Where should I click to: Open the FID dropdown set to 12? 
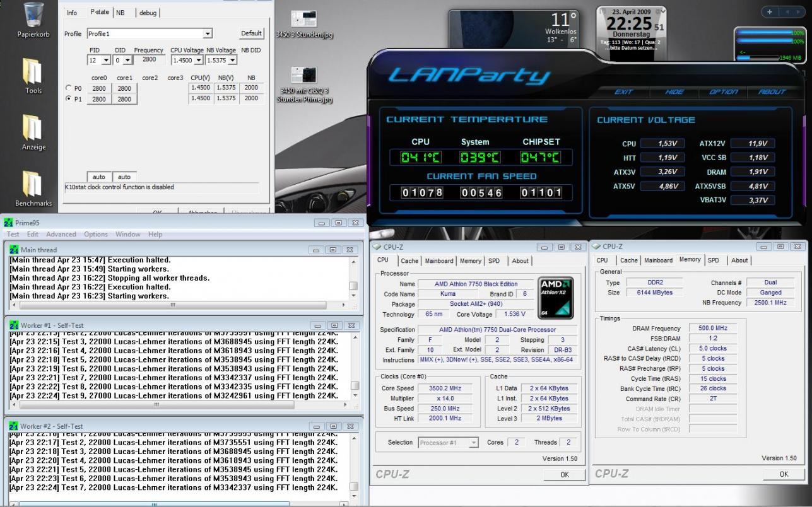[x=98, y=60]
